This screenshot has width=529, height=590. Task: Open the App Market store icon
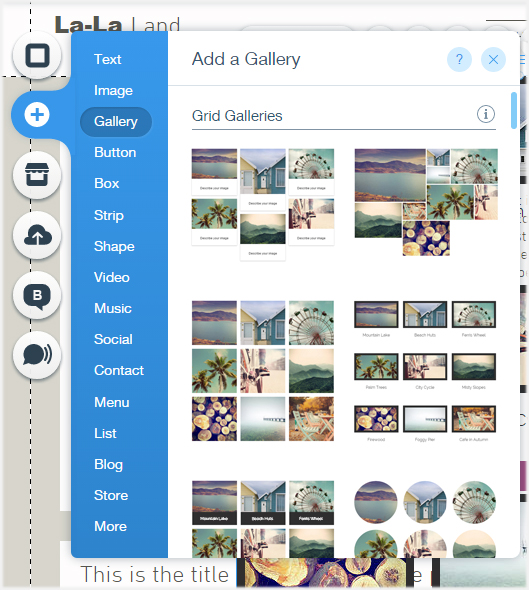(37, 175)
